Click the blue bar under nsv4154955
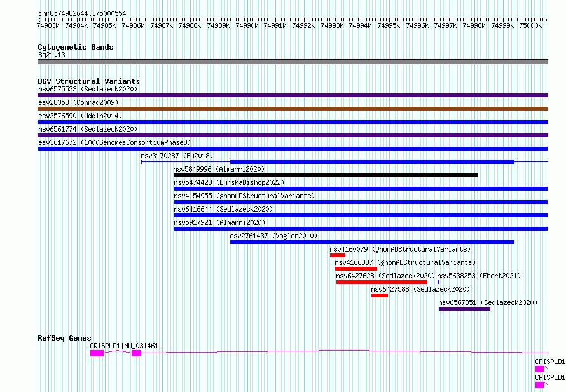The image size is (566, 392). tap(361, 202)
